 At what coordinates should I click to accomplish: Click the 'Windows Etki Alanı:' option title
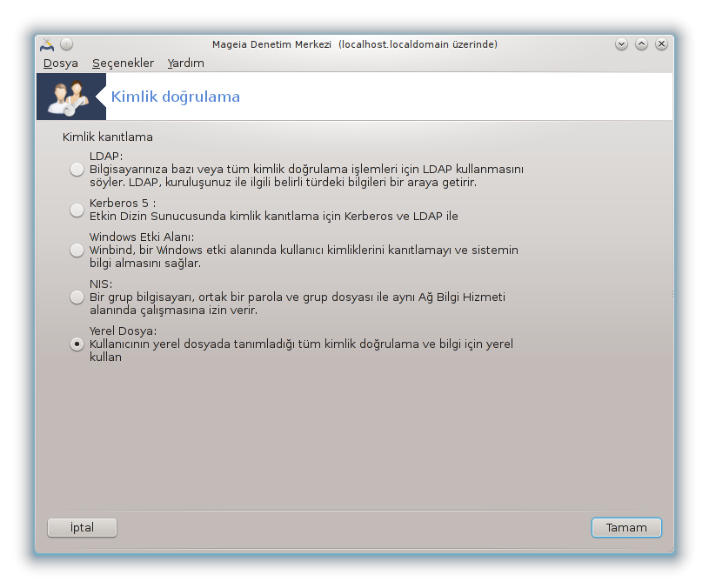(142, 237)
